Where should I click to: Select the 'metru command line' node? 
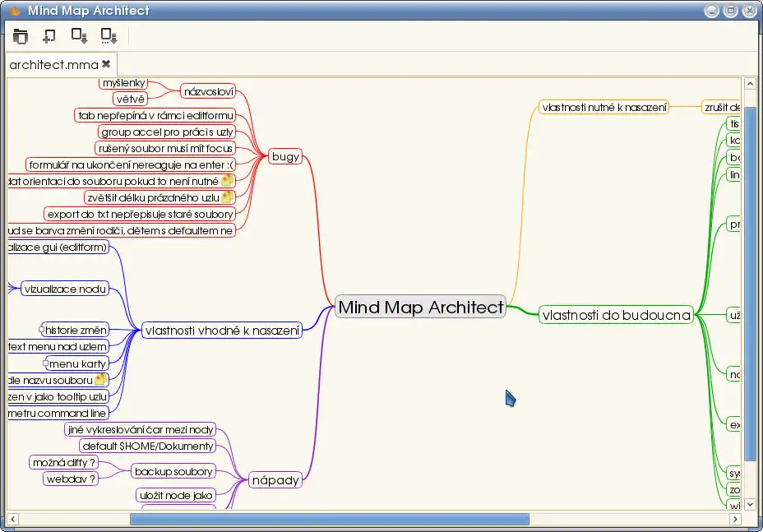click(x=58, y=413)
